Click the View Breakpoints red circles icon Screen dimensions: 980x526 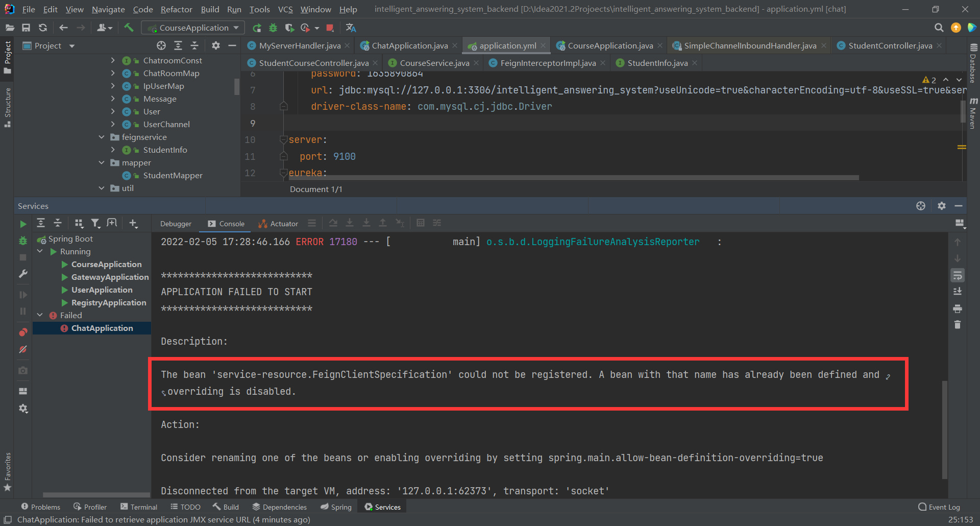[x=23, y=332]
